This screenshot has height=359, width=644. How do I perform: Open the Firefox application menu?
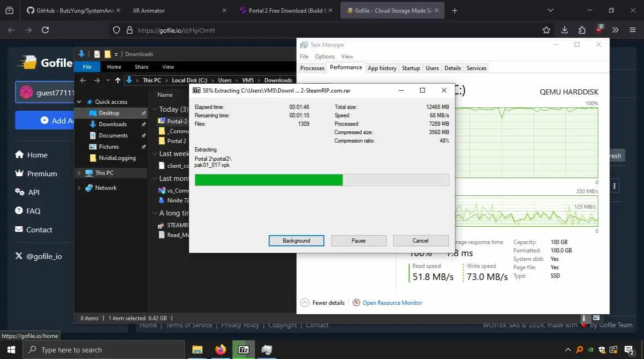point(633,30)
